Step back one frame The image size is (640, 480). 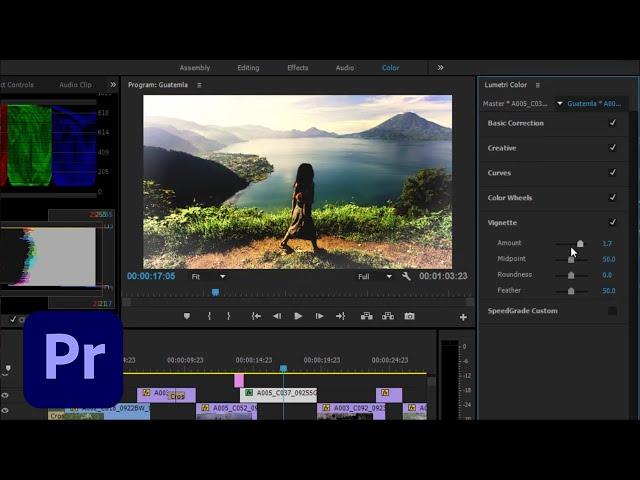(x=277, y=316)
